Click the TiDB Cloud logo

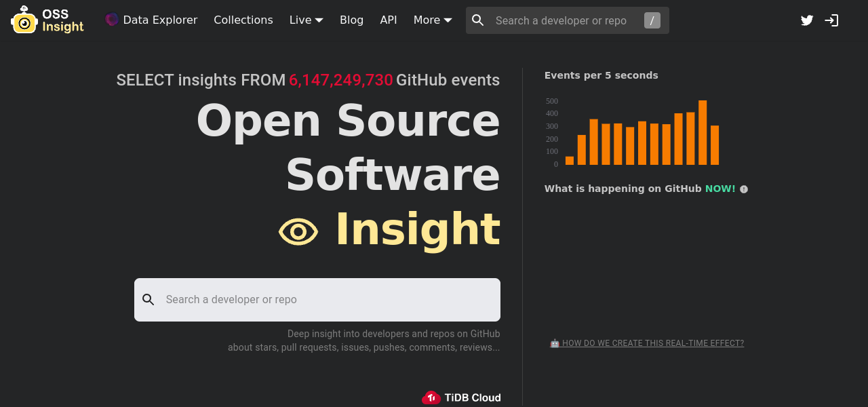pyautogui.click(x=462, y=398)
